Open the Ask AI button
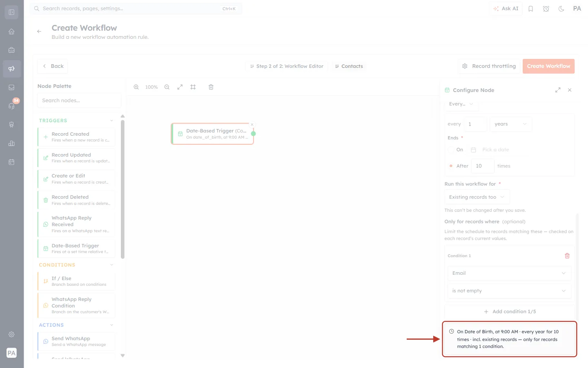The image size is (588, 368). pyautogui.click(x=506, y=9)
